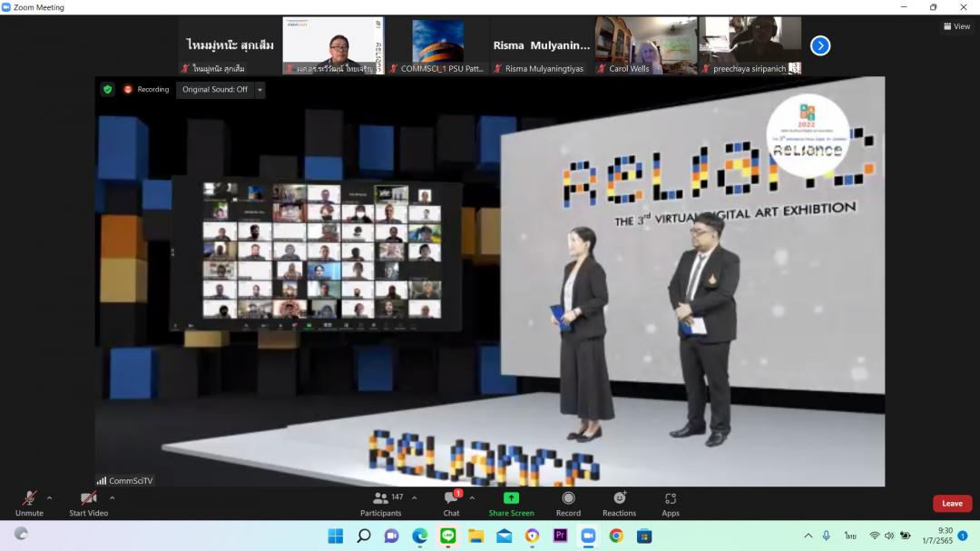
Task: Leave the meeting
Action: [x=952, y=504]
